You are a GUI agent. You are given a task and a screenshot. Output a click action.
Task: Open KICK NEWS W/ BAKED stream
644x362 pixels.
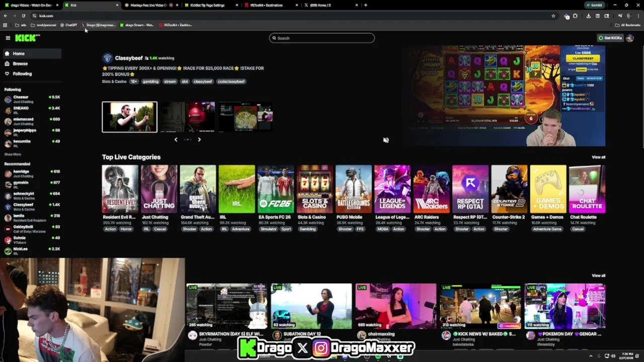480,306
